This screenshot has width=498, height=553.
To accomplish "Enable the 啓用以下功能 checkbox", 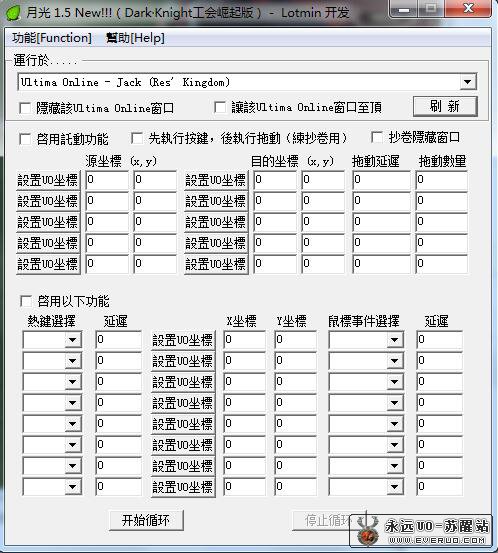I will [26, 301].
